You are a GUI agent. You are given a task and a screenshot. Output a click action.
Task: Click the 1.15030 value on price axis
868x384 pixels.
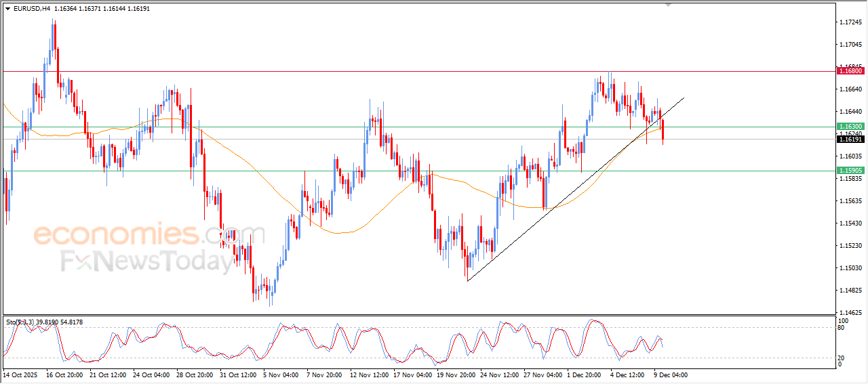coord(850,268)
